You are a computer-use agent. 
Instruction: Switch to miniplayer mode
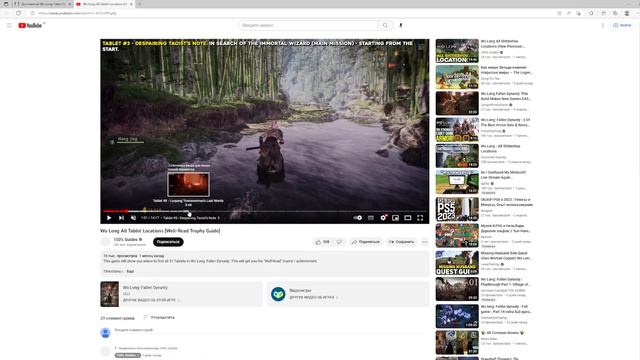[x=396, y=218]
